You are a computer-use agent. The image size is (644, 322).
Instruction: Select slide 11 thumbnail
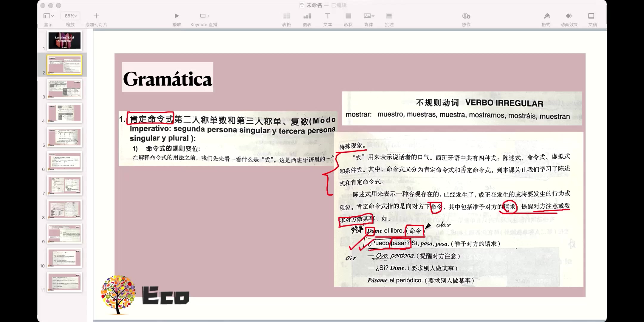click(64, 282)
